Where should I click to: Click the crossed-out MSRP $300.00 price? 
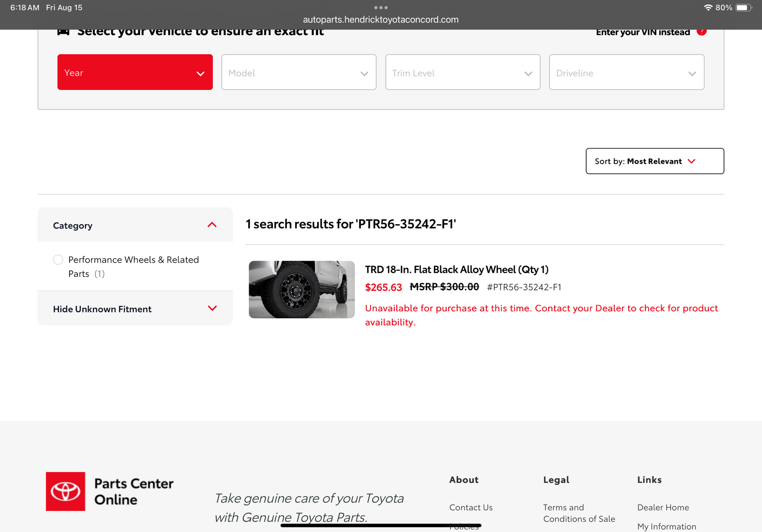pyautogui.click(x=444, y=287)
